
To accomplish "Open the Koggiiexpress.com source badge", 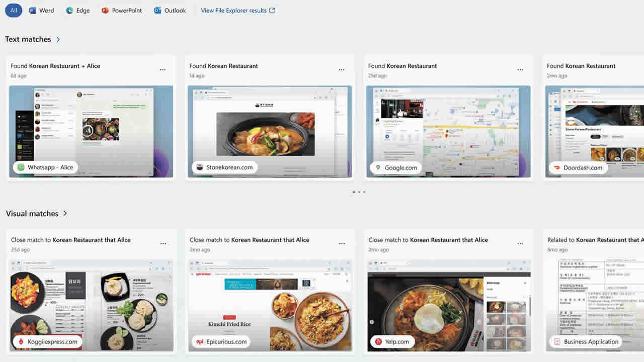I will tap(47, 342).
